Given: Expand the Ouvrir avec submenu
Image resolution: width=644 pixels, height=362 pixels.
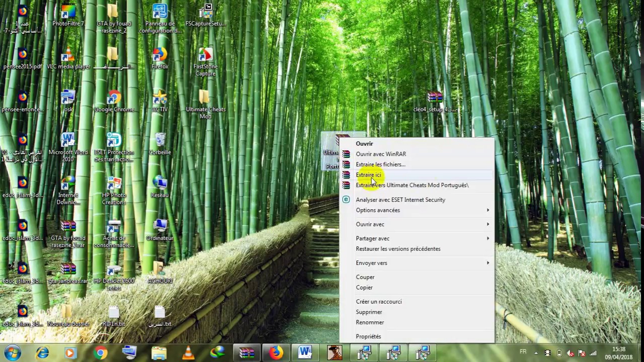Looking at the screenshot, I should point(417,224).
